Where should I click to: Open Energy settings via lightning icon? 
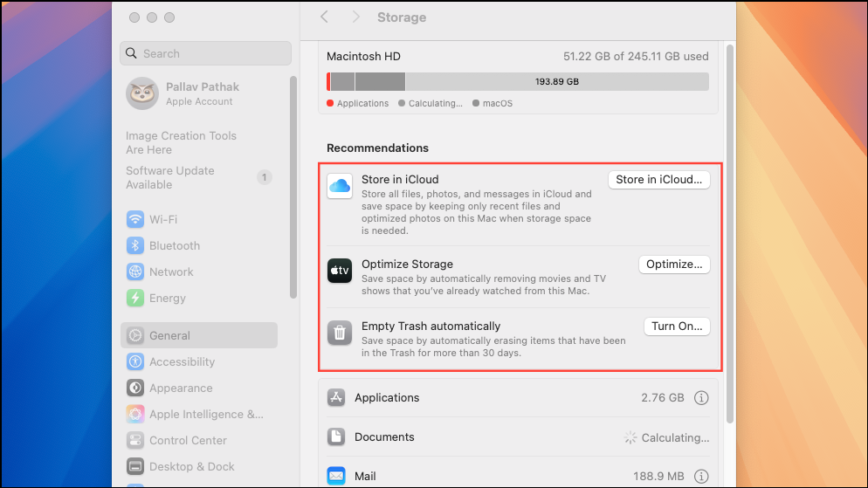coord(135,299)
